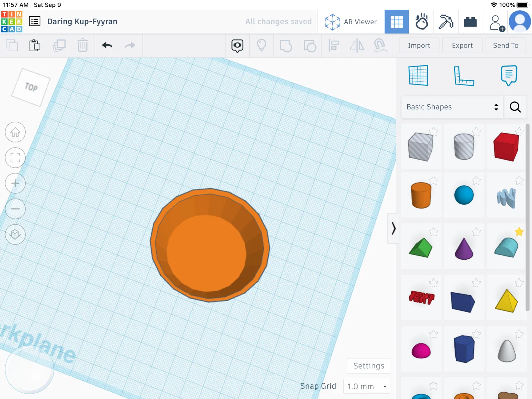
Task: Toggle the Show all lightbulb icon
Action: click(x=262, y=46)
